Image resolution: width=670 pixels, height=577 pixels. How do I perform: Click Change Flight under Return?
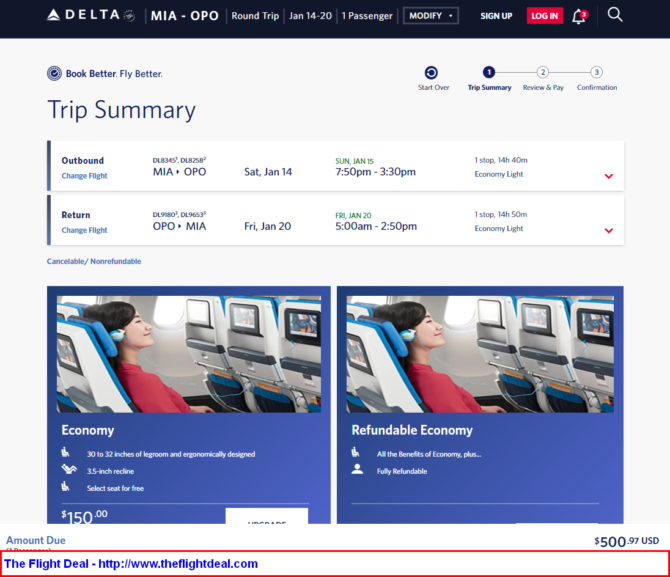click(x=84, y=230)
